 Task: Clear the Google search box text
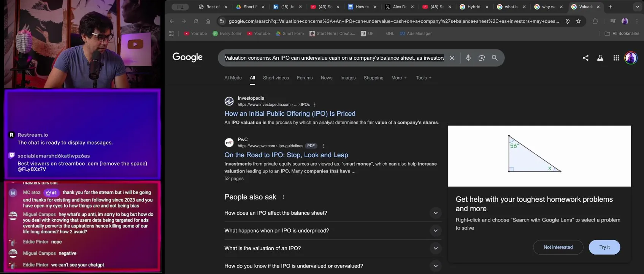[452, 58]
